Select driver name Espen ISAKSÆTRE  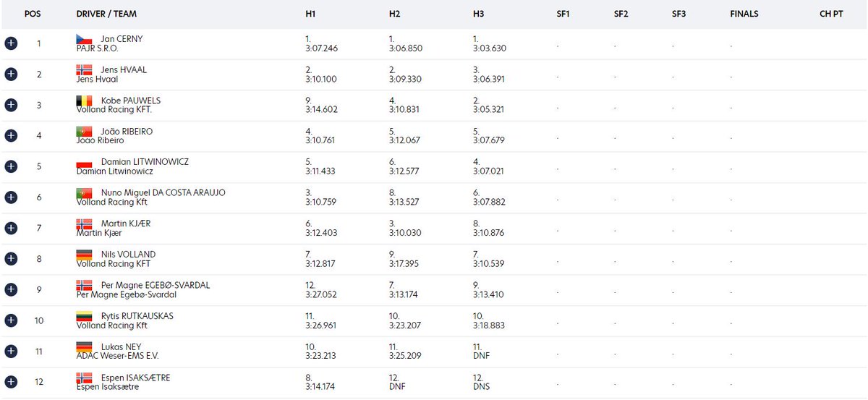pyautogui.click(x=136, y=378)
